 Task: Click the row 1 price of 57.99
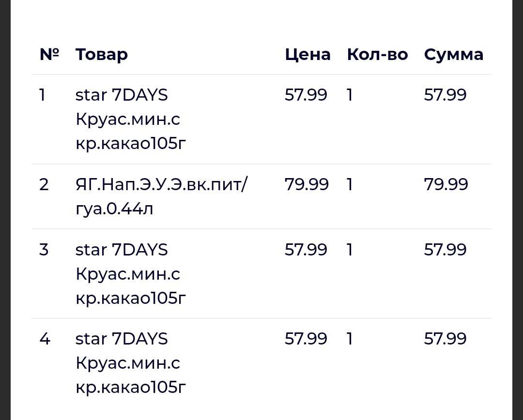[x=306, y=95]
